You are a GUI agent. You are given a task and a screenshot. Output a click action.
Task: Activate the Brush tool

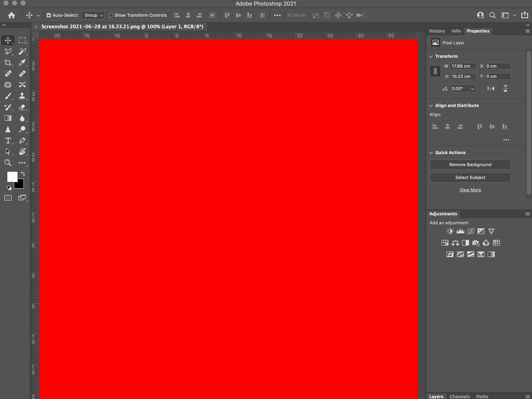[8, 96]
